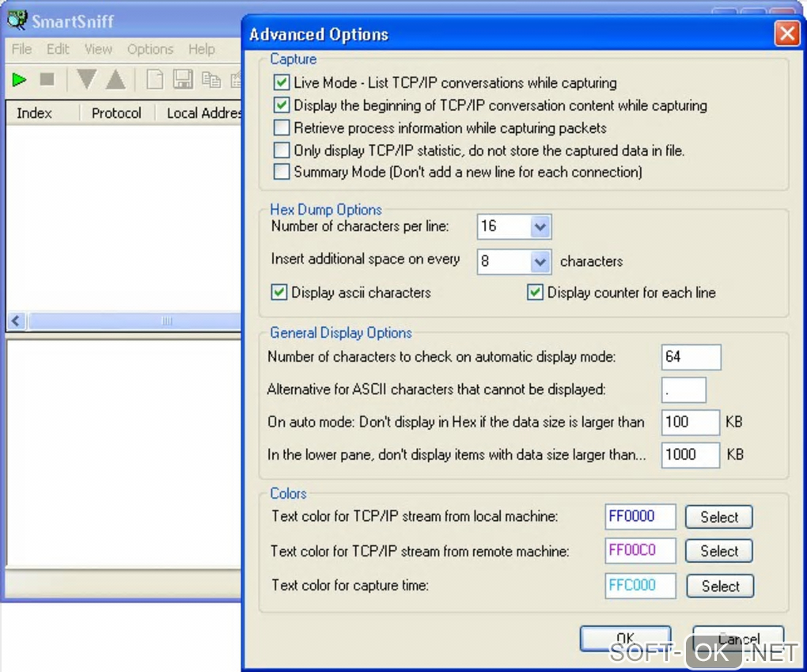This screenshot has height=672, width=807.
Task: Enable Retrieve process information while capturing packets
Action: click(281, 127)
